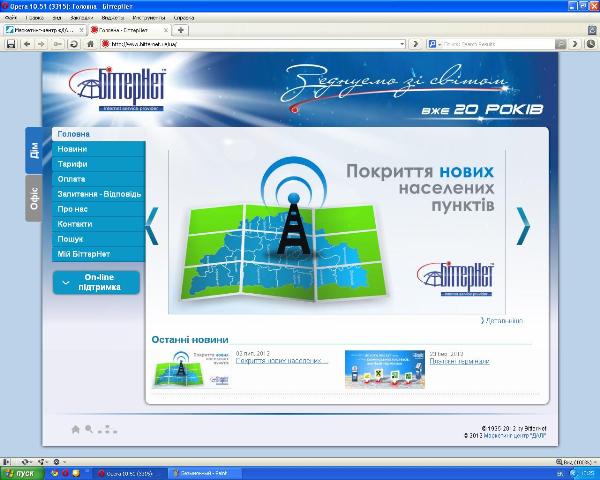
Task: Open 'Новини' in the site menu
Action: coord(98,149)
